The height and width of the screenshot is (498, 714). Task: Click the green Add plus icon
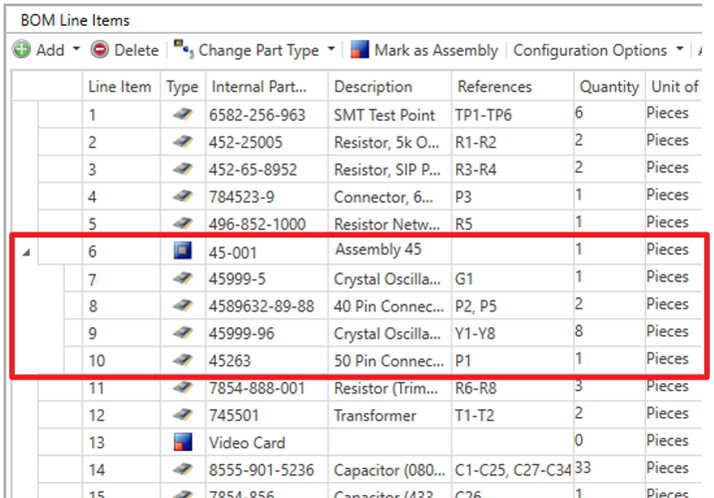(21, 50)
